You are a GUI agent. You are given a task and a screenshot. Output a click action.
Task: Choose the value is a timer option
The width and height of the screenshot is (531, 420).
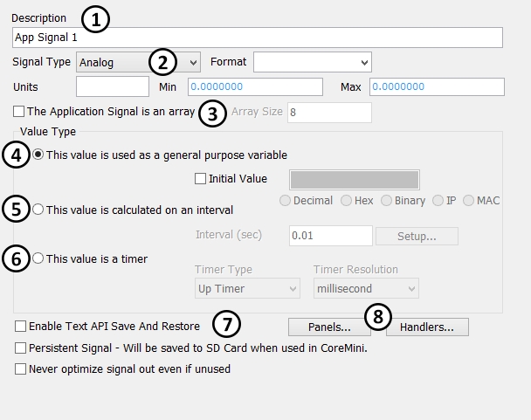click(x=38, y=258)
